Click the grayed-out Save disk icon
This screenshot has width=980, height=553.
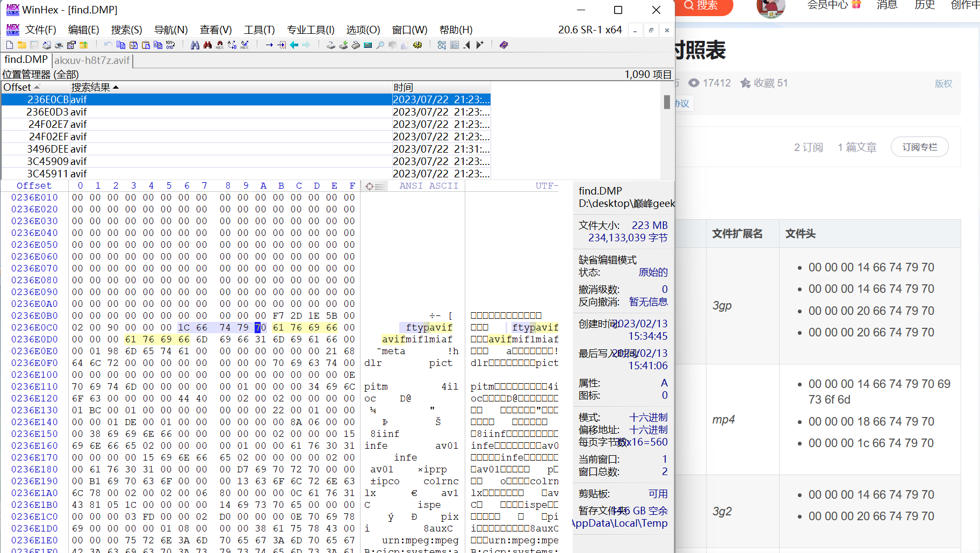(34, 45)
